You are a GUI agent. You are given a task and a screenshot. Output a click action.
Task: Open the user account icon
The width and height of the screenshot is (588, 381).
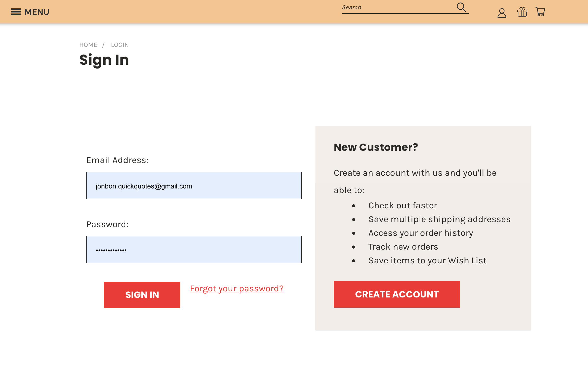click(502, 13)
